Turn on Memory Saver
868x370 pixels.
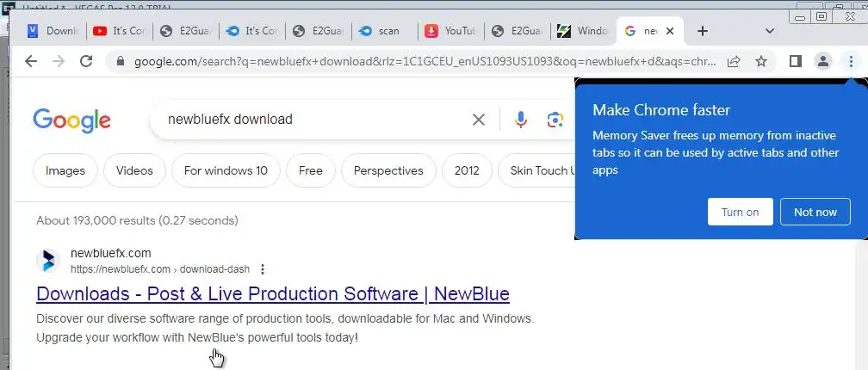741,212
